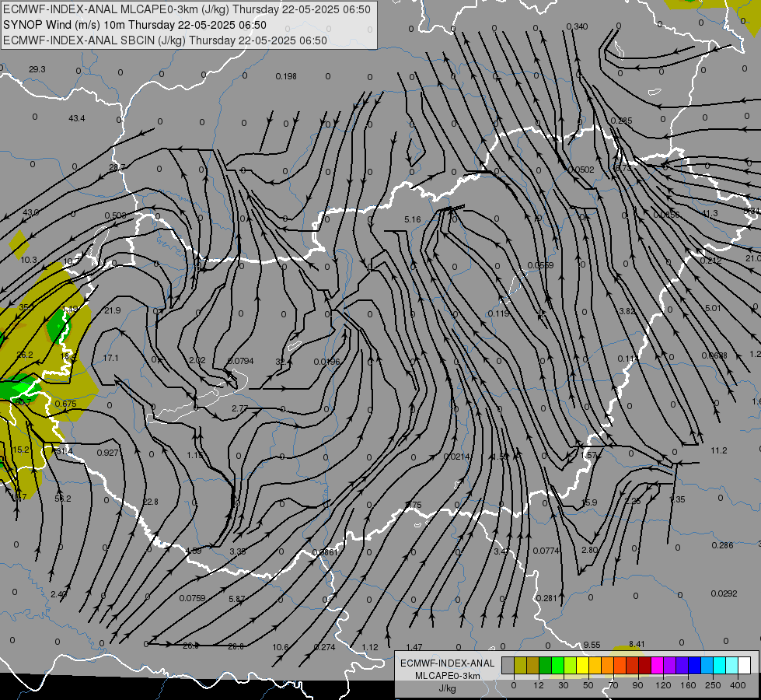Image resolution: width=761 pixels, height=700 pixels.
Task: Click the map value 0.281
Action: (546, 598)
